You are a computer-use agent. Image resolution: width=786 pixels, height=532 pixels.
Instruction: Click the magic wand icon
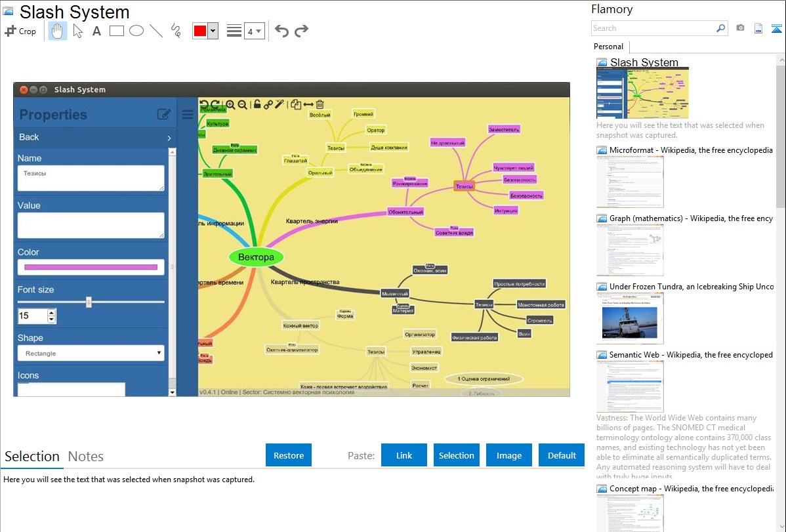tap(279, 104)
